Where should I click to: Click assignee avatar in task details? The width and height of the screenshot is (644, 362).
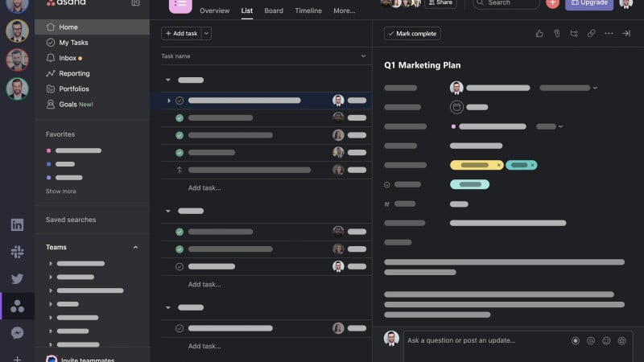[x=456, y=88]
